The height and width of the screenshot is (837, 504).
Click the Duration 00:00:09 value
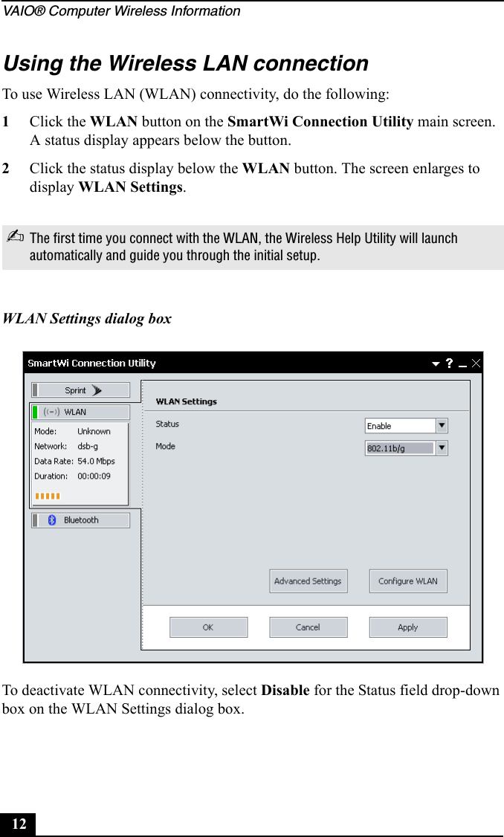coord(94,476)
